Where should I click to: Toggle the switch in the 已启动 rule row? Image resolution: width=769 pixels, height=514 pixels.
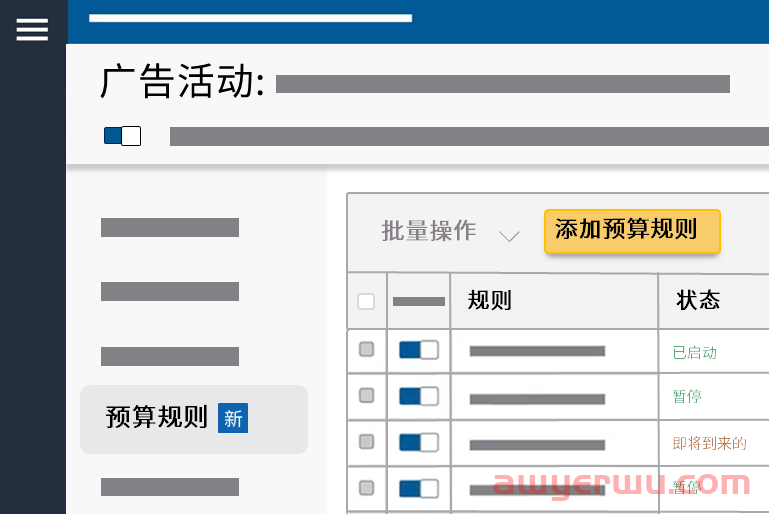click(x=419, y=350)
